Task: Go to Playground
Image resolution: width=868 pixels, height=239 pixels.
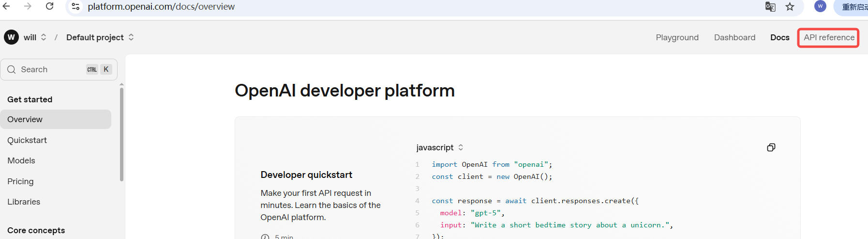Action: (677, 37)
